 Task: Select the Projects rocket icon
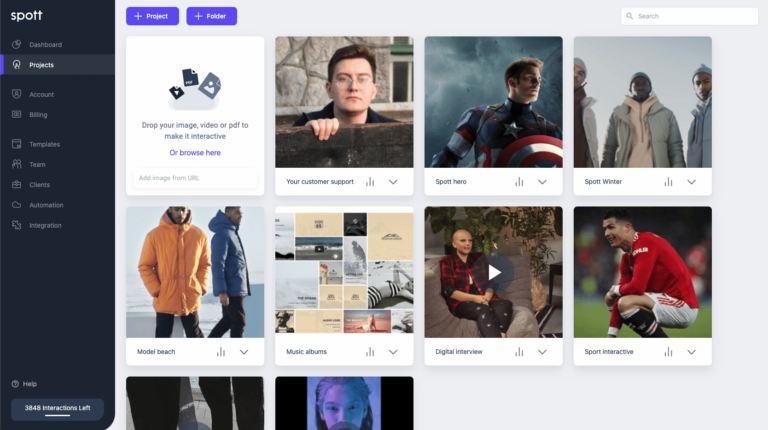point(17,65)
